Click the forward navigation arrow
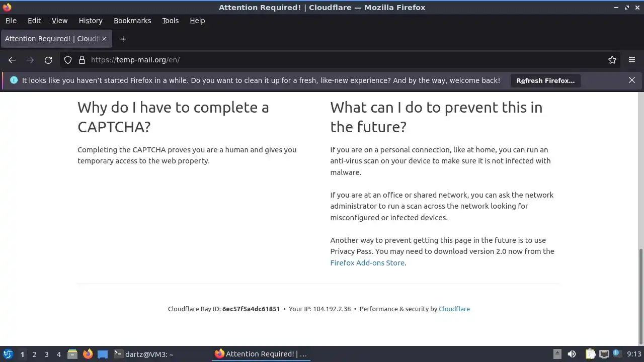 30,60
